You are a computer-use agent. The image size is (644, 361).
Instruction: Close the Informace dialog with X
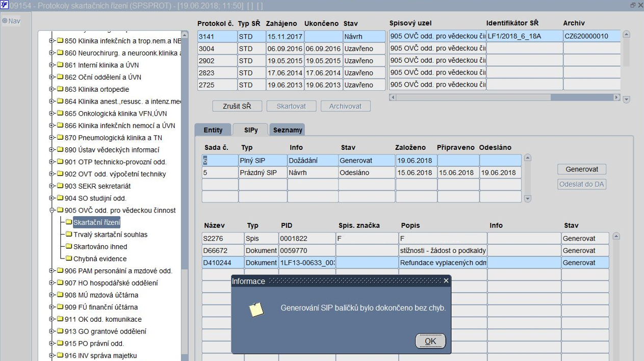(x=446, y=280)
